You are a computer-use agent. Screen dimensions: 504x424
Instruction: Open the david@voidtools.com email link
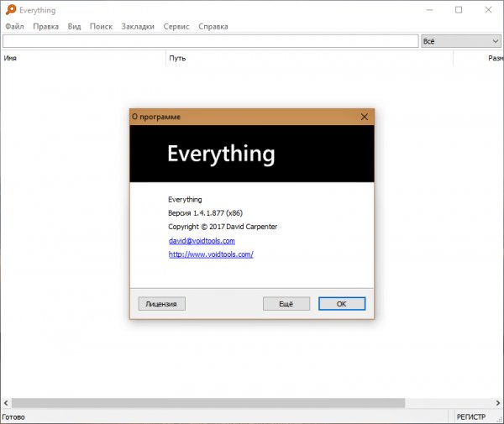(x=202, y=241)
